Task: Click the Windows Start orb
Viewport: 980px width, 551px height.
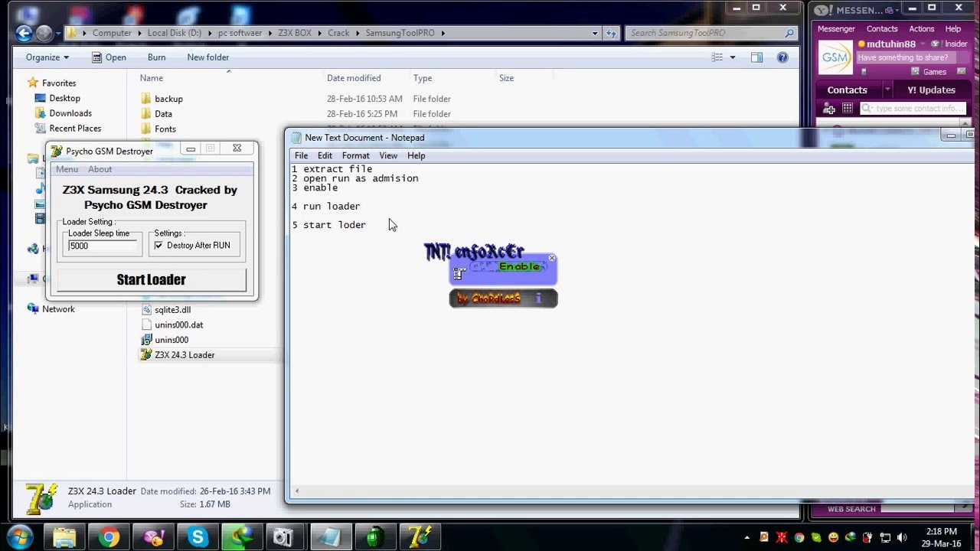Action: [20, 536]
